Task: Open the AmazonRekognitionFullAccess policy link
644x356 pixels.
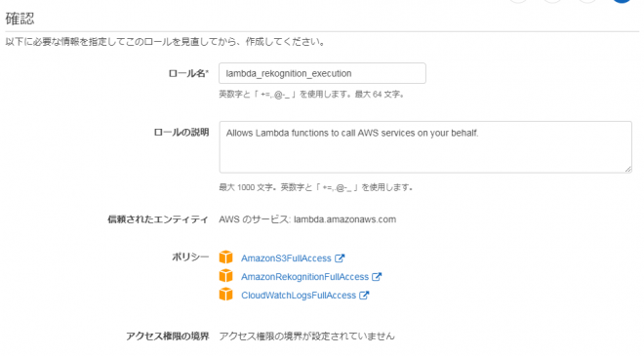Action: click(x=304, y=277)
